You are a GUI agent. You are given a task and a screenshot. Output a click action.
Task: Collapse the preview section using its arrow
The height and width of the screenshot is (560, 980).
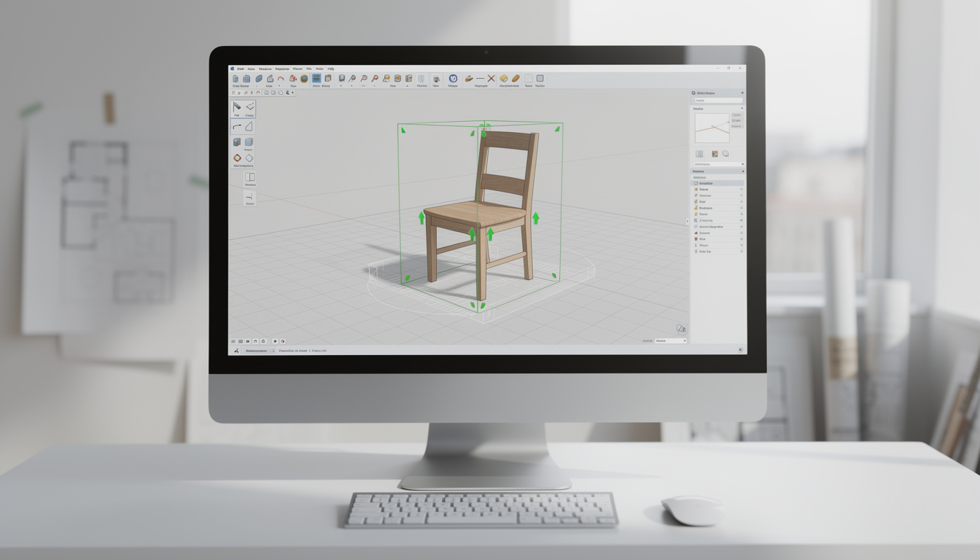coord(742,108)
